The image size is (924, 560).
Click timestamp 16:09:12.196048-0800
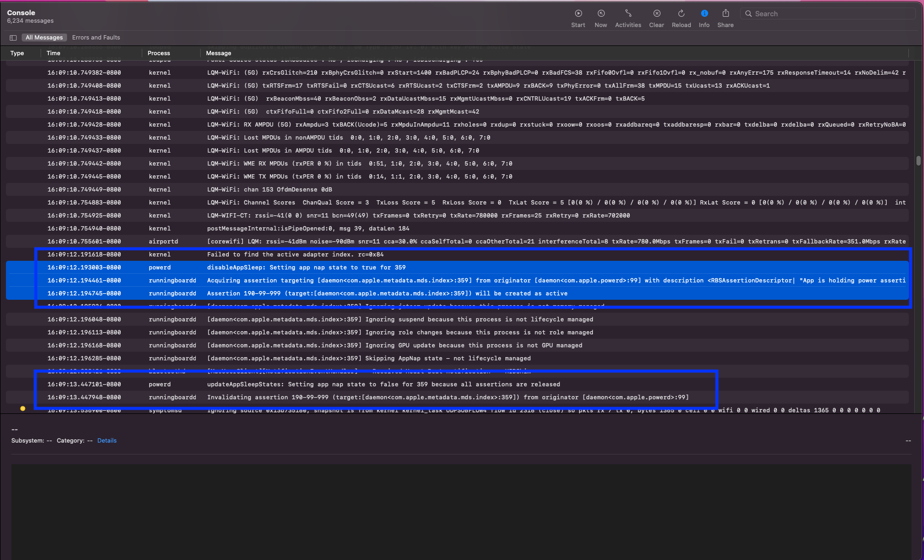(x=84, y=319)
